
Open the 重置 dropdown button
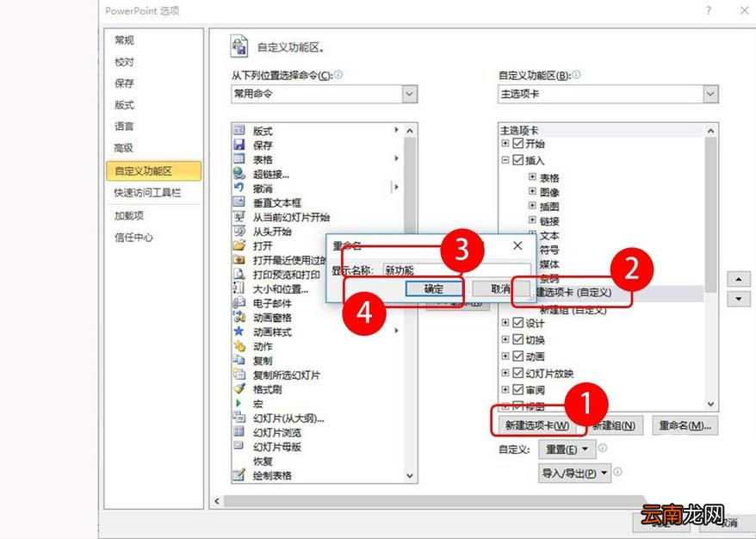pyautogui.click(x=567, y=449)
